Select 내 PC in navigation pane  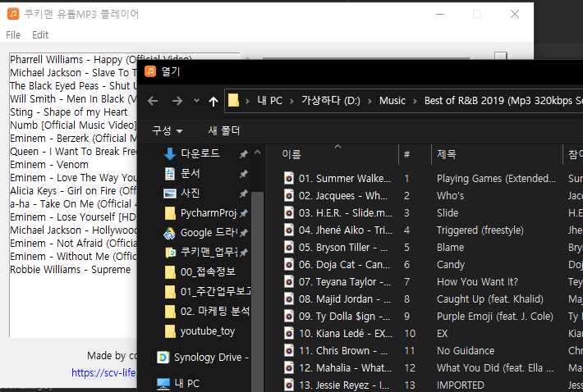coord(178,384)
